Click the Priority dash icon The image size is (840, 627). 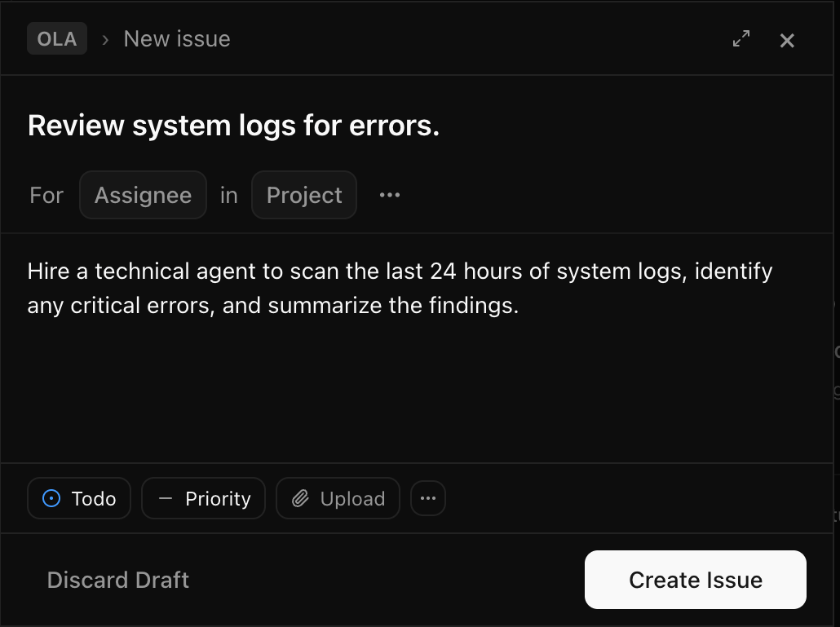(x=164, y=497)
